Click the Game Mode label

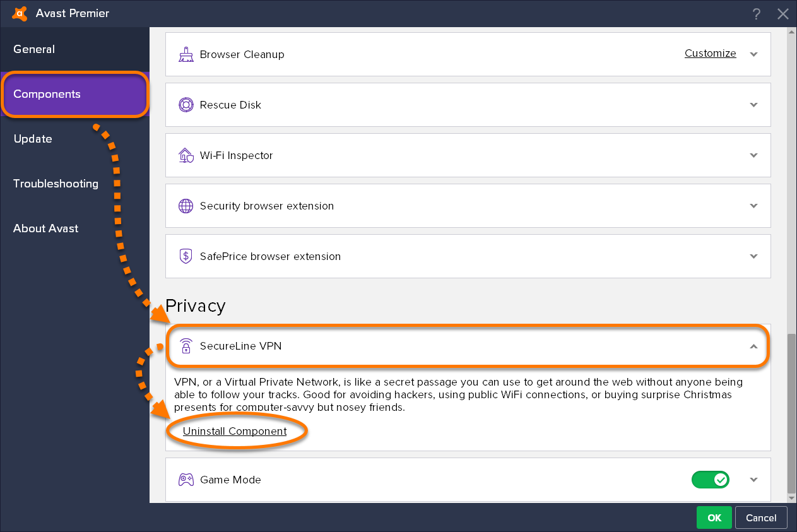pyautogui.click(x=230, y=480)
